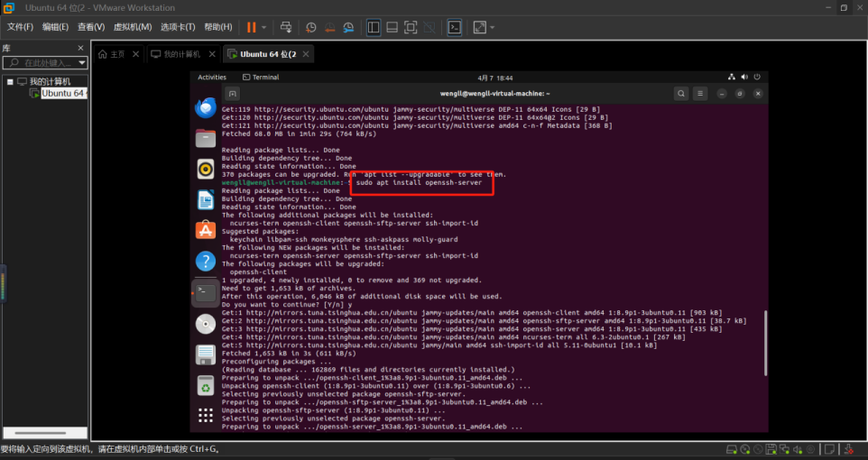Close the 库 library panel

pyautogui.click(x=81, y=48)
